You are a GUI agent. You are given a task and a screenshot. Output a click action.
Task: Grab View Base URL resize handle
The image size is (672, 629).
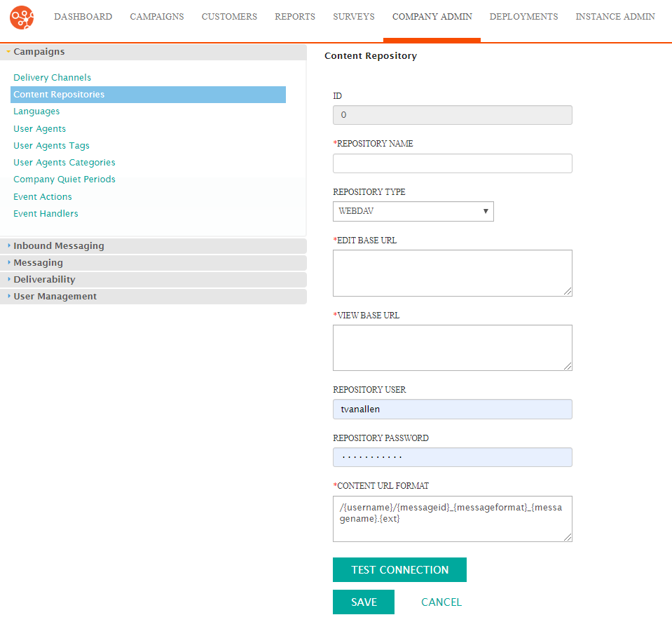[x=568, y=366]
